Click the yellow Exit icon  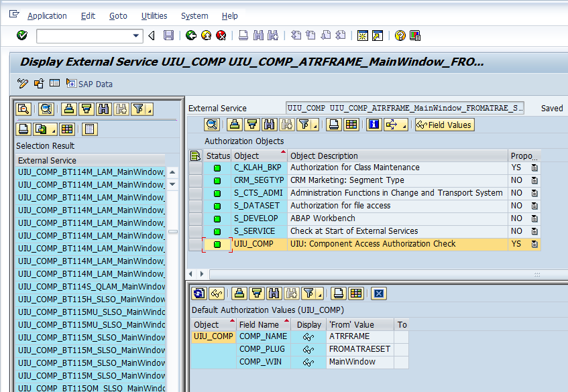click(x=206, y=35)
